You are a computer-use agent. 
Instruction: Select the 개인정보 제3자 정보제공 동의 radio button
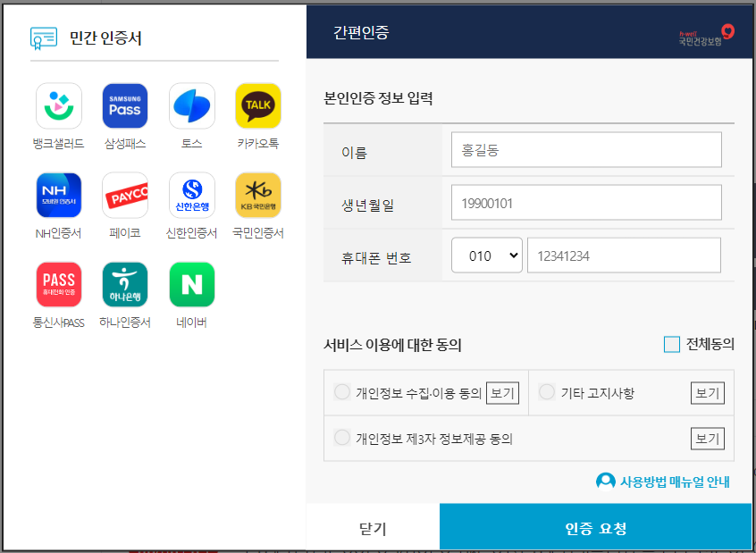point(342,436)
